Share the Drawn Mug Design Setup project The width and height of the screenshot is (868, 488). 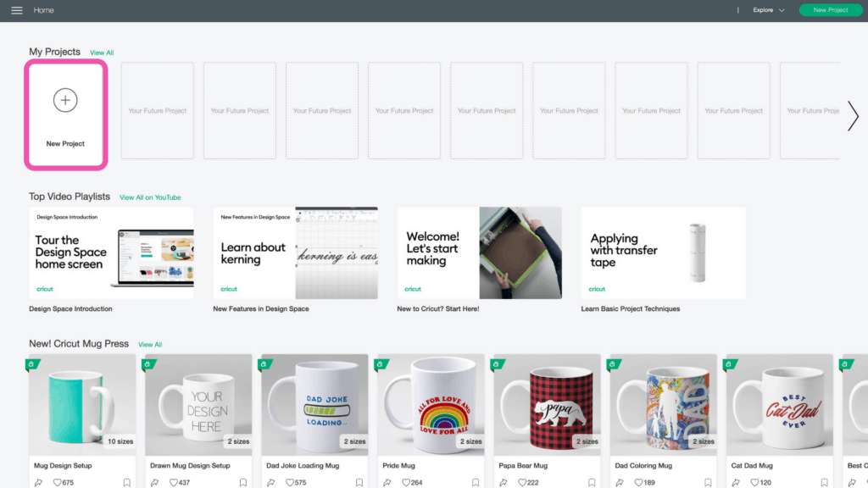155,482
